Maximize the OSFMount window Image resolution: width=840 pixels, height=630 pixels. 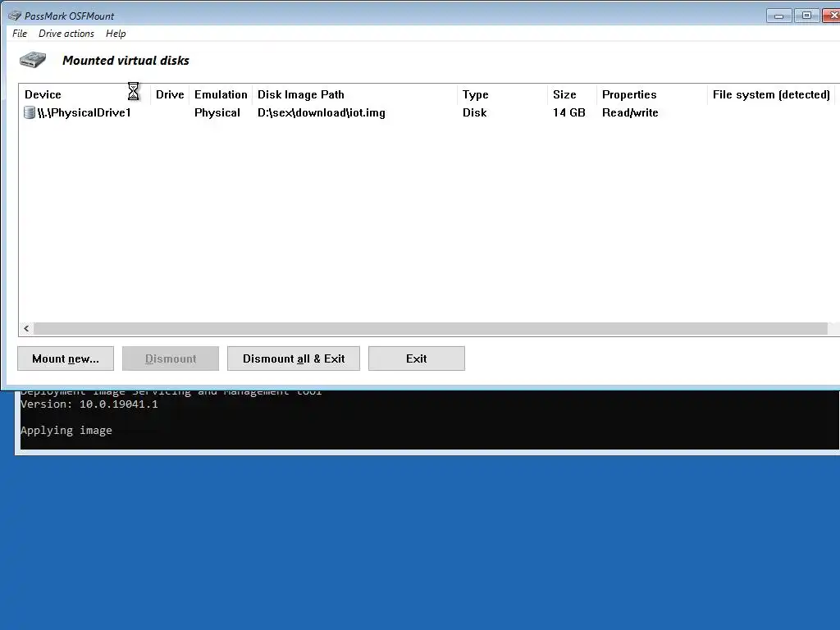[806, 16]
